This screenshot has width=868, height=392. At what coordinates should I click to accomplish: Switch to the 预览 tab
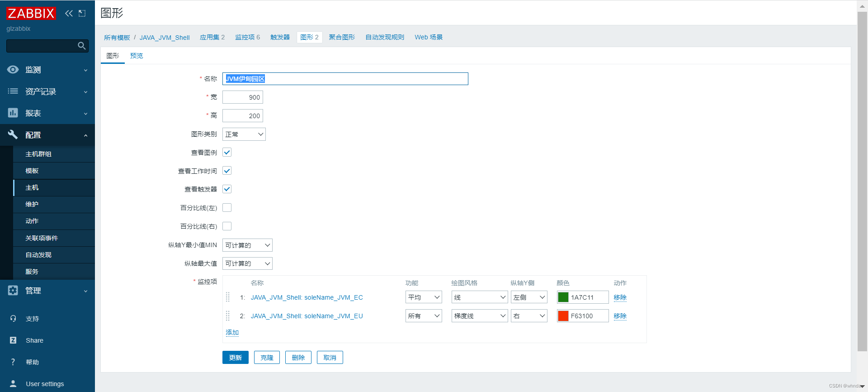click(x=137, y=56)
